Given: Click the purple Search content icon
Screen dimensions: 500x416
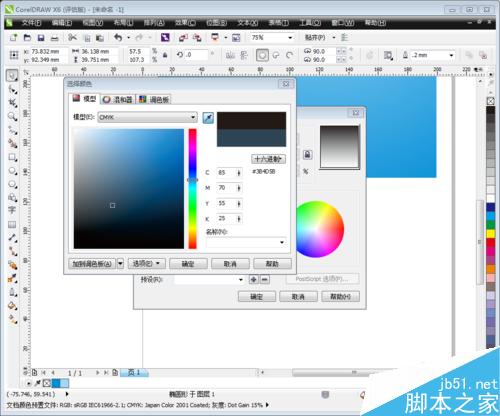Looking at the screenshot, I should (165, 37).
